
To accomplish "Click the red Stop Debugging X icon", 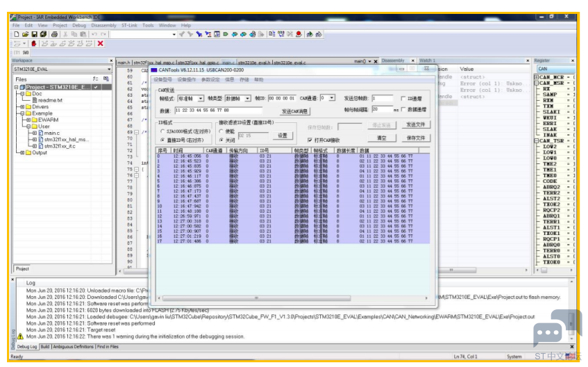I will (100, 44).
